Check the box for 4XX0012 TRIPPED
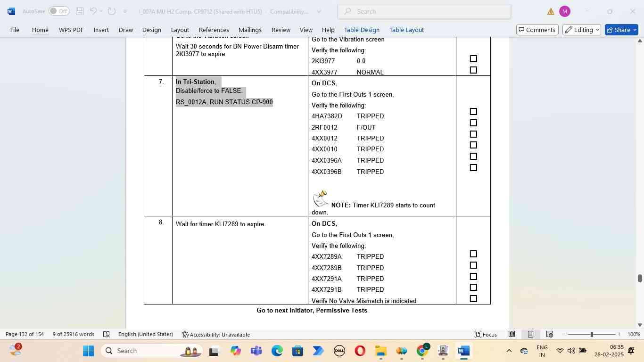The width and height of the screenshot is (644, 362). click(473, 134)
